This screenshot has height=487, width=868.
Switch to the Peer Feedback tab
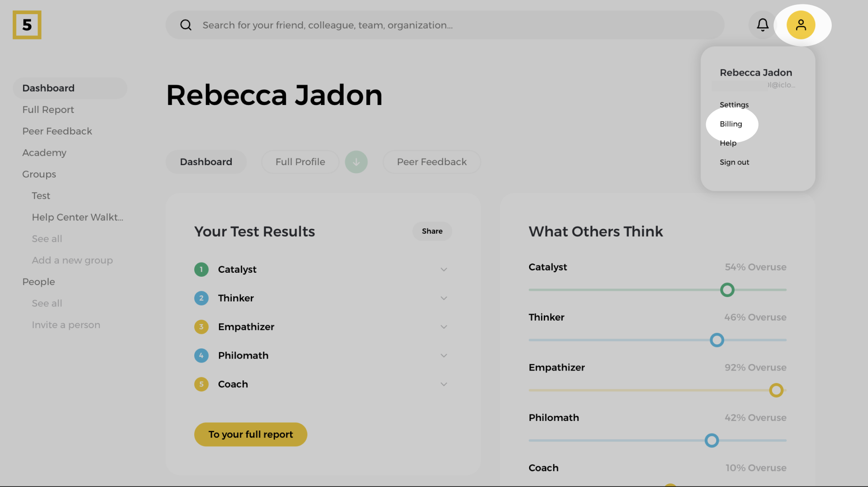pos(431,162)
